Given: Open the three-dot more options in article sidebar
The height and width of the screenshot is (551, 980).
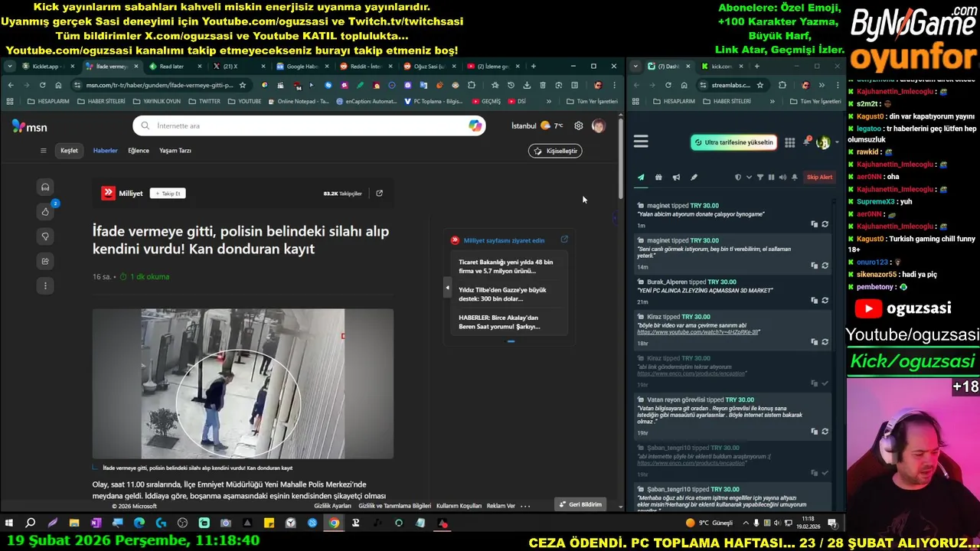Looking at the screenshot, I should (45, 285).
